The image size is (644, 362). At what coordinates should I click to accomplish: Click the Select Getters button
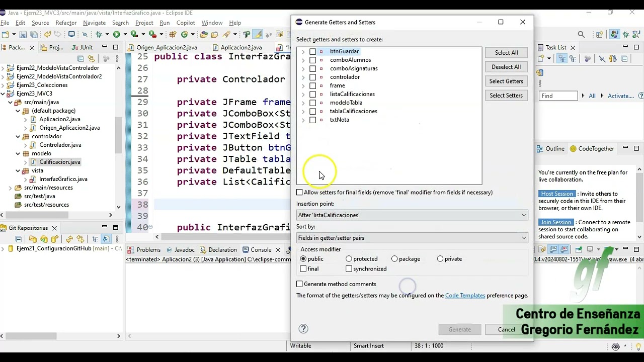pyautogui.click(x=506, y=81)
